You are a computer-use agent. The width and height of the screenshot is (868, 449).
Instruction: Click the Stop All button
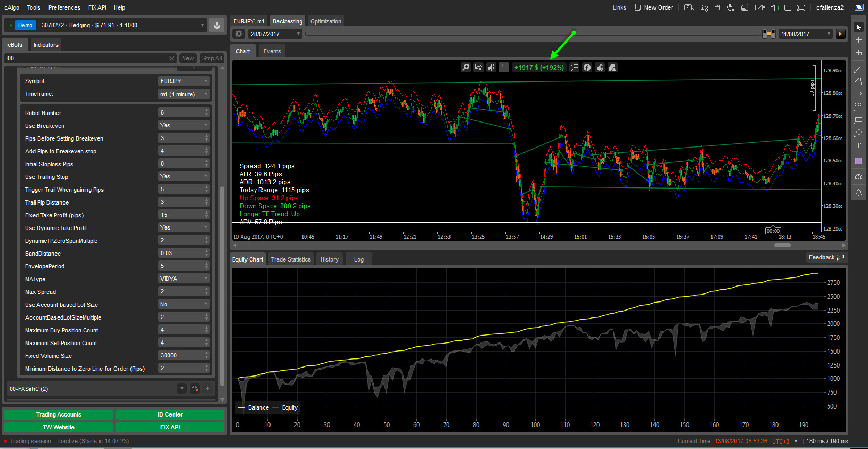[212, 58]
